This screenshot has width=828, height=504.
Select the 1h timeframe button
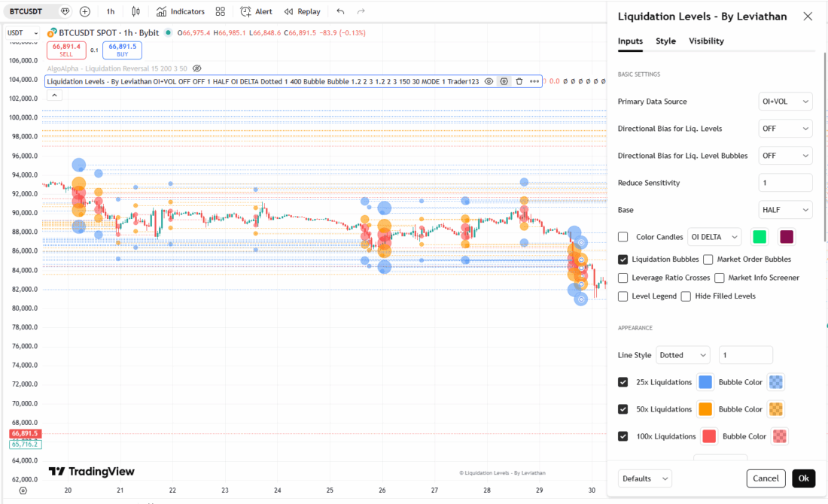(x=111, y=11)
